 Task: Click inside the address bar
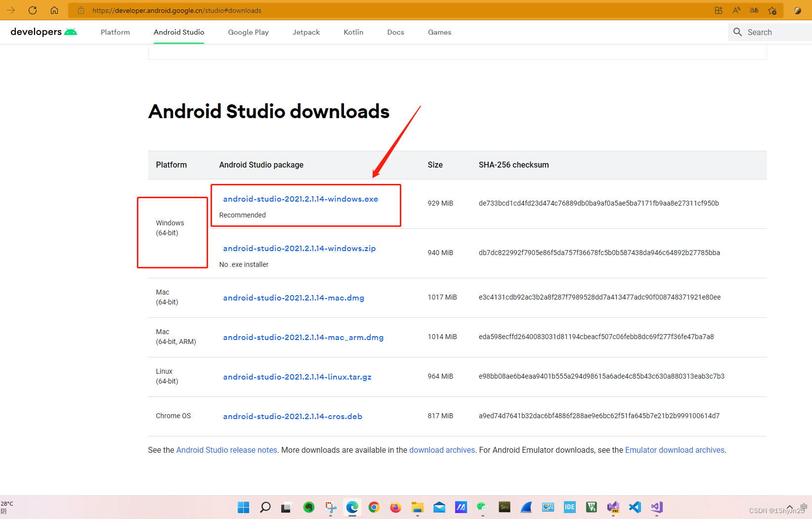[198, 10]
